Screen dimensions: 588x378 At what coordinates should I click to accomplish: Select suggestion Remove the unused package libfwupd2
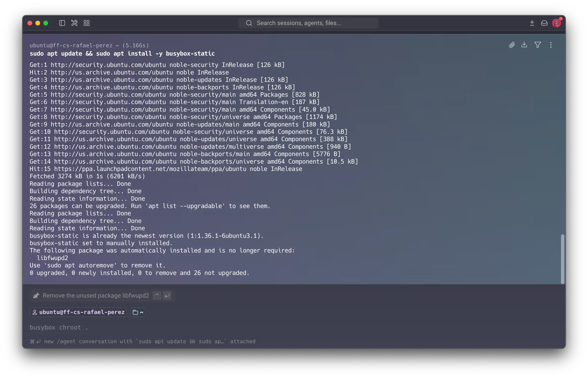click(96, 295)
